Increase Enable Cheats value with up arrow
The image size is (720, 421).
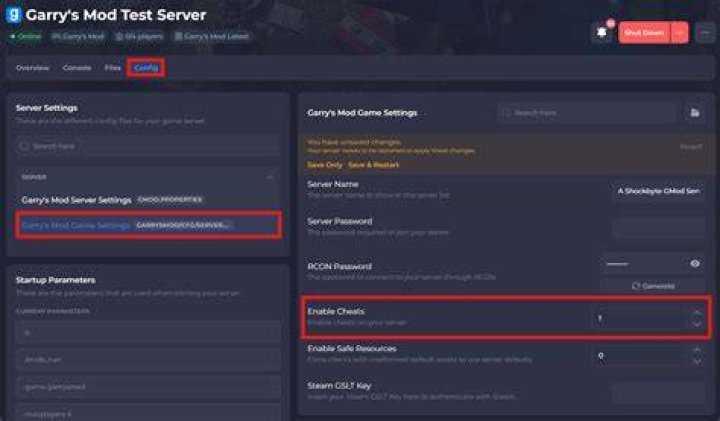pyautogui.click(x=697, y=313)
